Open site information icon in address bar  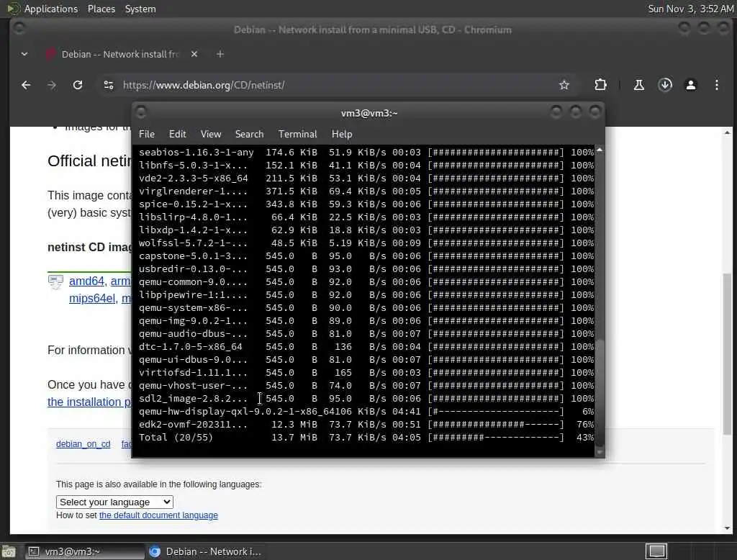coord(109,85)
